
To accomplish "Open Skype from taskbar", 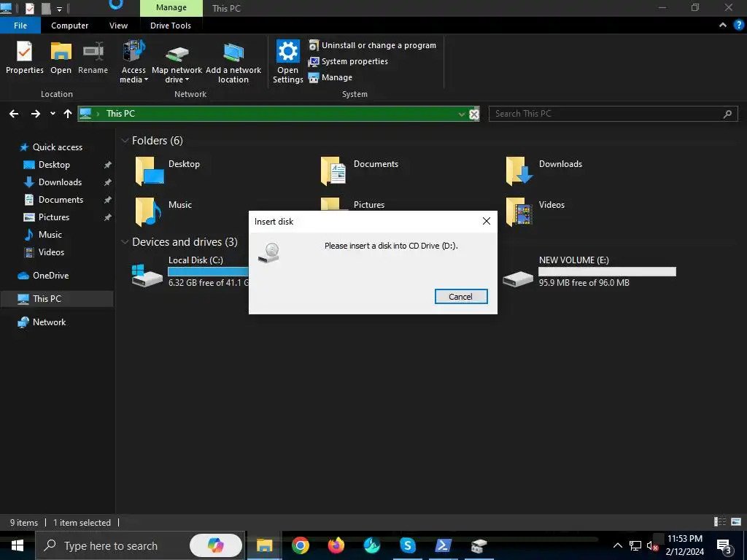I will pos(408,545).
